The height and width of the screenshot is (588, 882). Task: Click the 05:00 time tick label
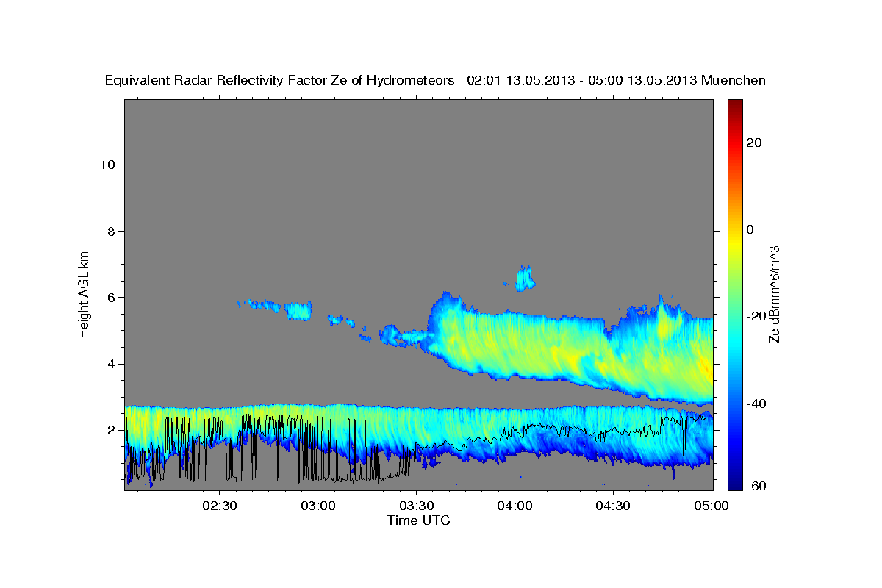click(x=711, y=506)
